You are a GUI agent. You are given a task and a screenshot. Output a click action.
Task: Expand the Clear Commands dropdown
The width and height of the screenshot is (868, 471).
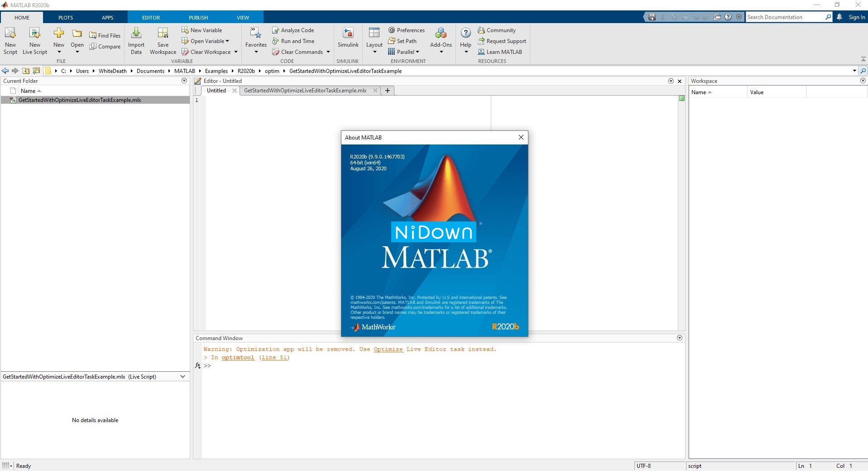pos(328,52)
